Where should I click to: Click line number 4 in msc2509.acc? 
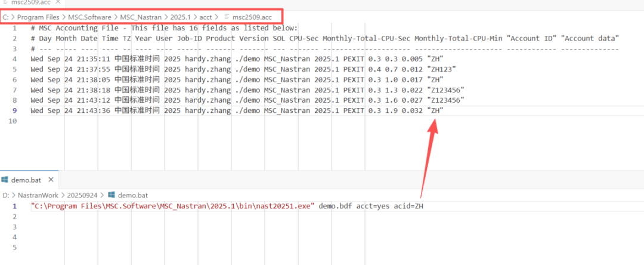(x=15, y=59)
